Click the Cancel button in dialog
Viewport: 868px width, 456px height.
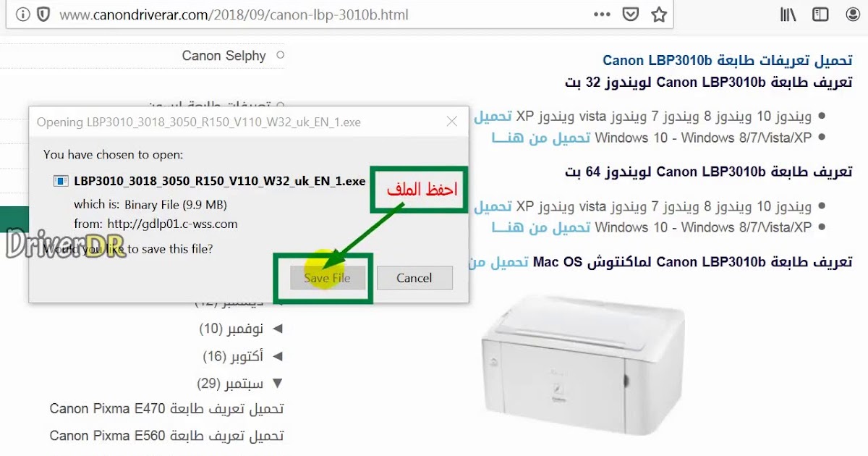pos(414,278)
